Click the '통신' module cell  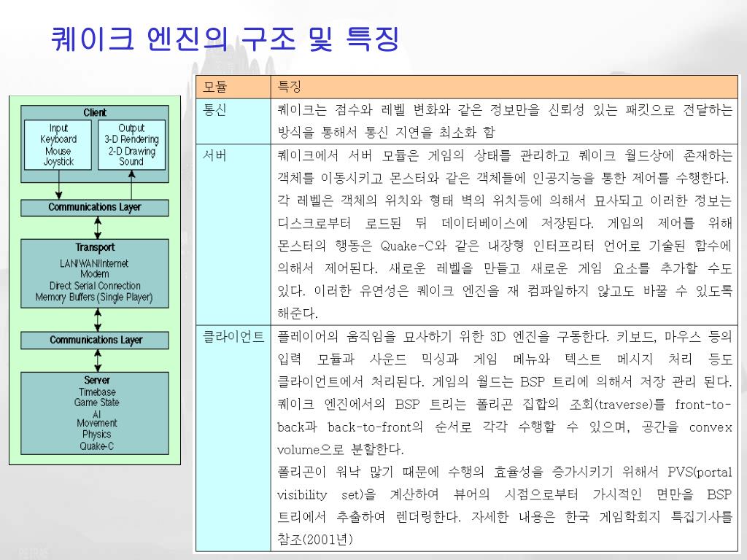point(233,122)
